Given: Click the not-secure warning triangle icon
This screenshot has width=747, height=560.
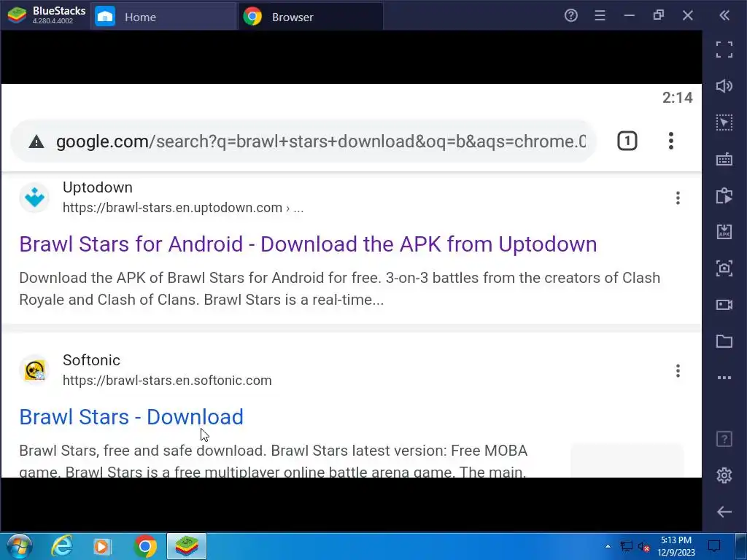Looking at the screenshot, I should tap(36, 141).
